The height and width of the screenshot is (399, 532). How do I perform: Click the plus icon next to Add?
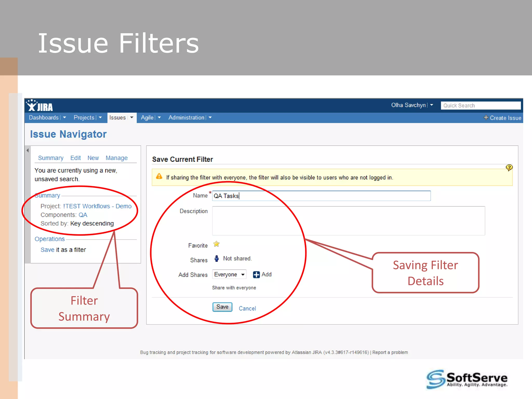point(256,275)
